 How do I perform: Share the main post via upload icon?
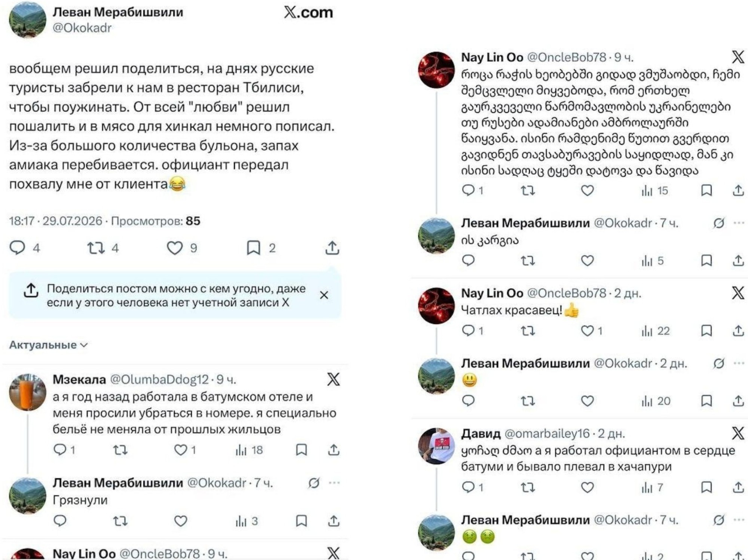click(x=332, y=248)
